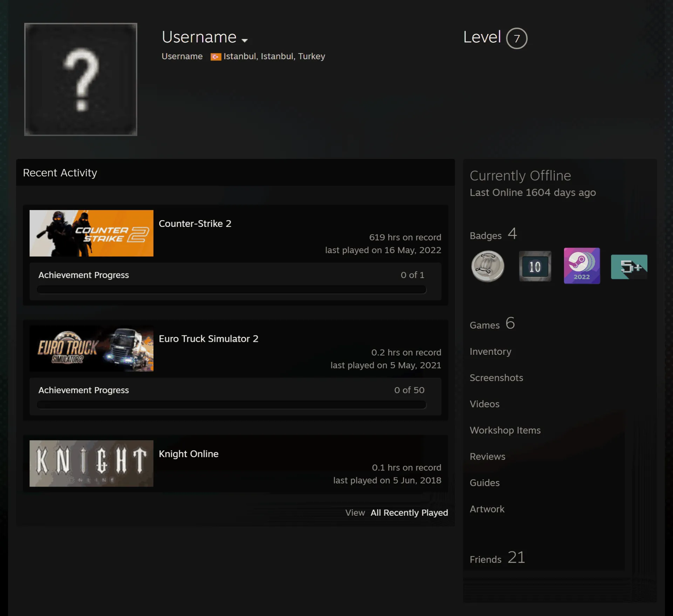Viewport: 673px width, 616px height.
Task: Click the 619 hrs on record text
Action: pyautogui.click(x=405, y=237)
